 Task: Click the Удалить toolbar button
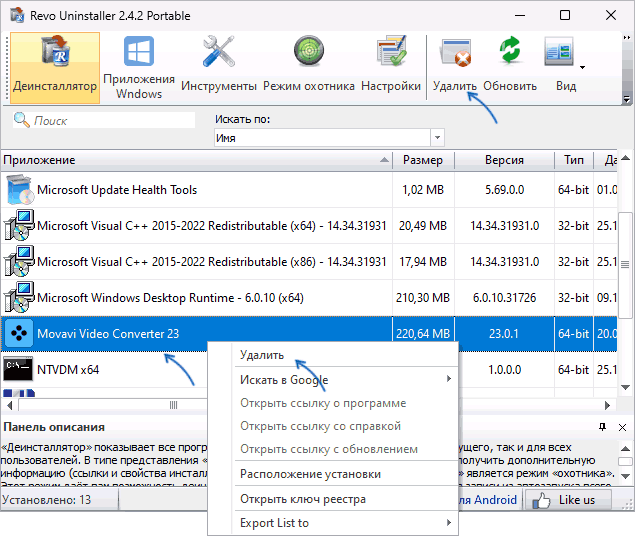pyautogui.click(x=454, y=68)
